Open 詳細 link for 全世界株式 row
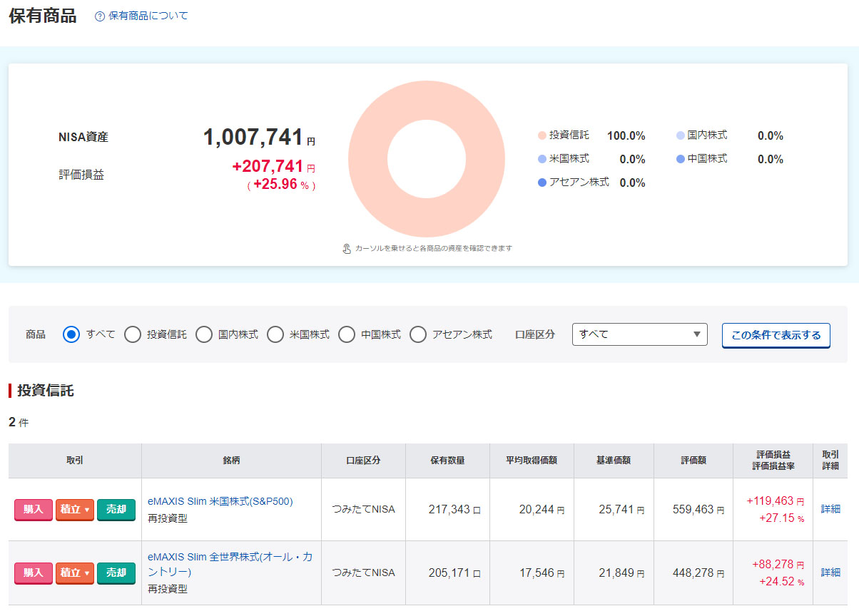 coord(830,573)
